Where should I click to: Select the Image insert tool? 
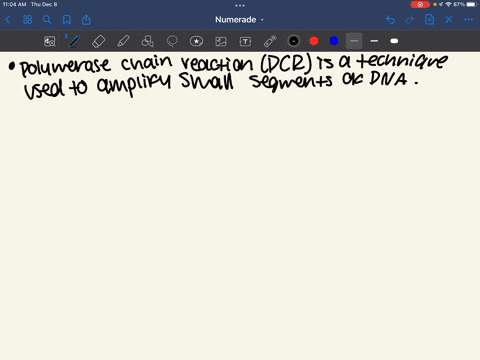[221, 41]
